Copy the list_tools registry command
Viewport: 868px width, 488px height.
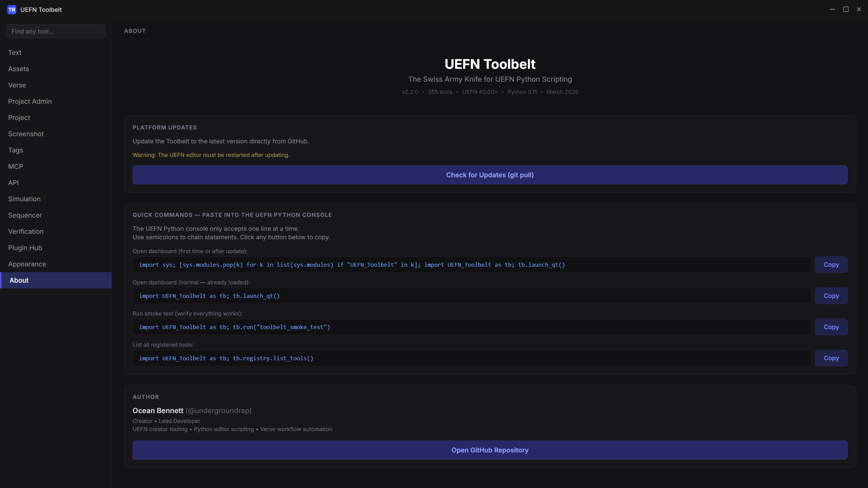click(831, 358)
